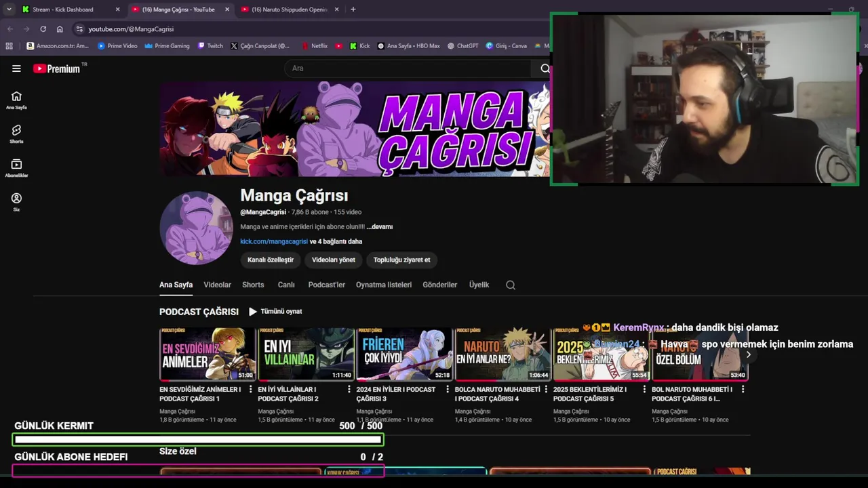868x488 pixels.
Task: Open Naruto En İyi Anlar thumbnail
Action: pos(502,354)
